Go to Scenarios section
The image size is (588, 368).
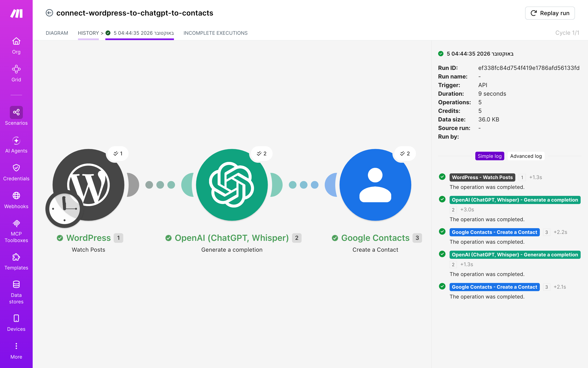[16, 116]
